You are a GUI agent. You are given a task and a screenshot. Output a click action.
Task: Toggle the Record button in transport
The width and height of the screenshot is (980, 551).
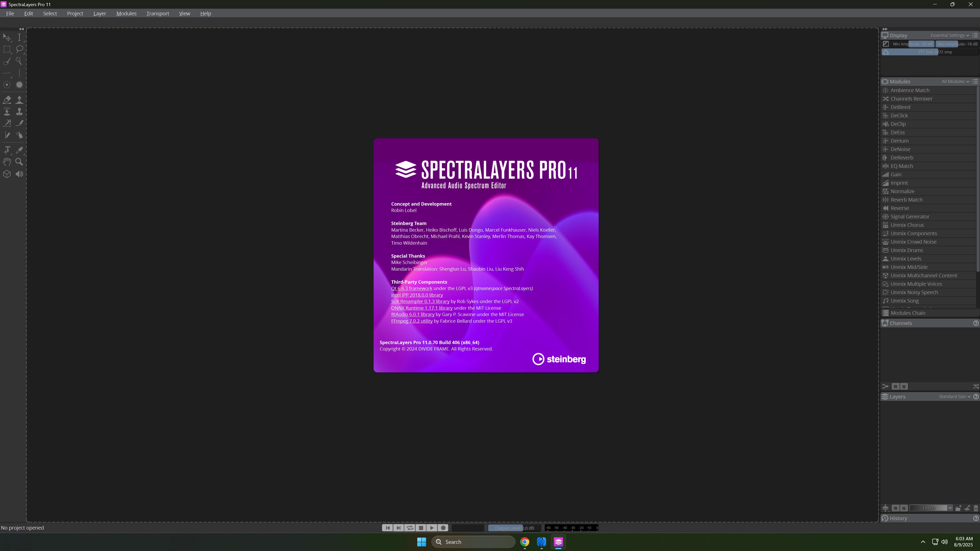pyautogui.click(x=443, y=528)
